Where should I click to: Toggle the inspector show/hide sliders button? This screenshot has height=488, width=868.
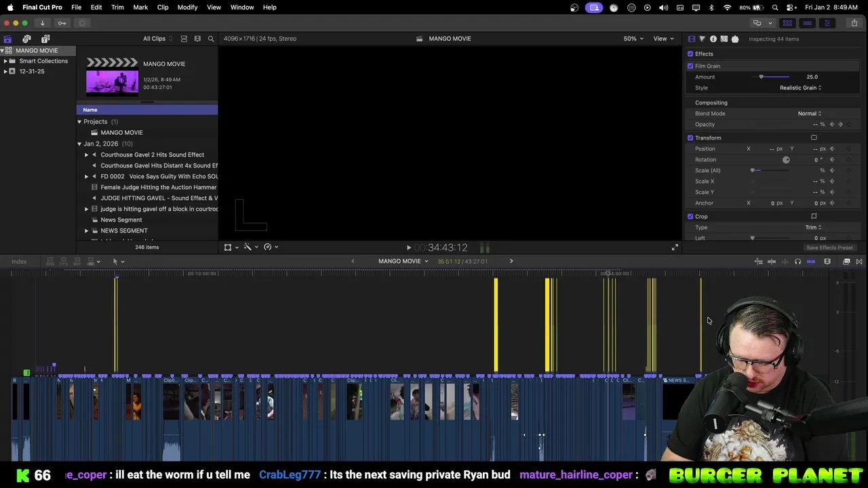pyautogui.click(x=827, y=23)
